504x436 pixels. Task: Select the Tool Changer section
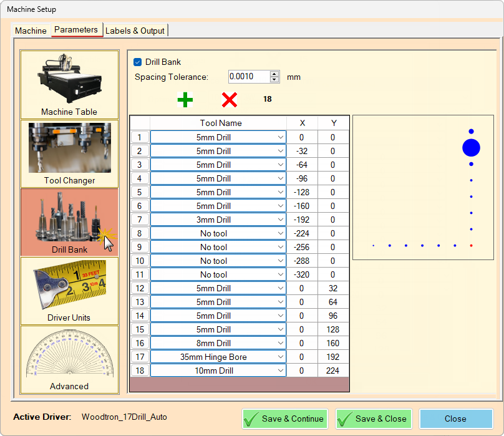[x=69, y=153]
